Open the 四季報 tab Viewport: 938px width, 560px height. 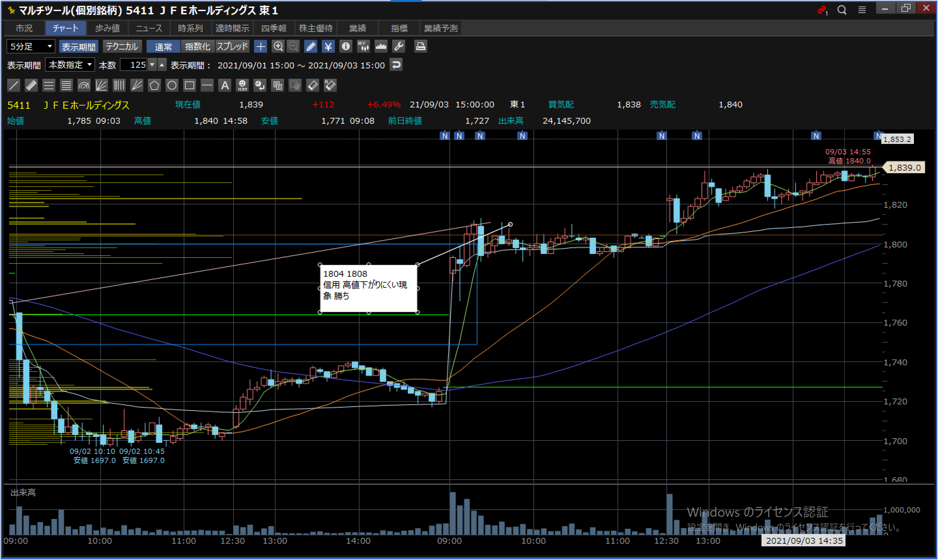[x=274, y=28]
